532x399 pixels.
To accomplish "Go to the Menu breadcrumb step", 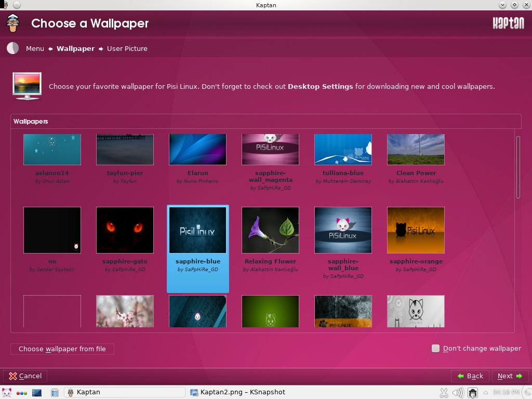I will point(35,48).
